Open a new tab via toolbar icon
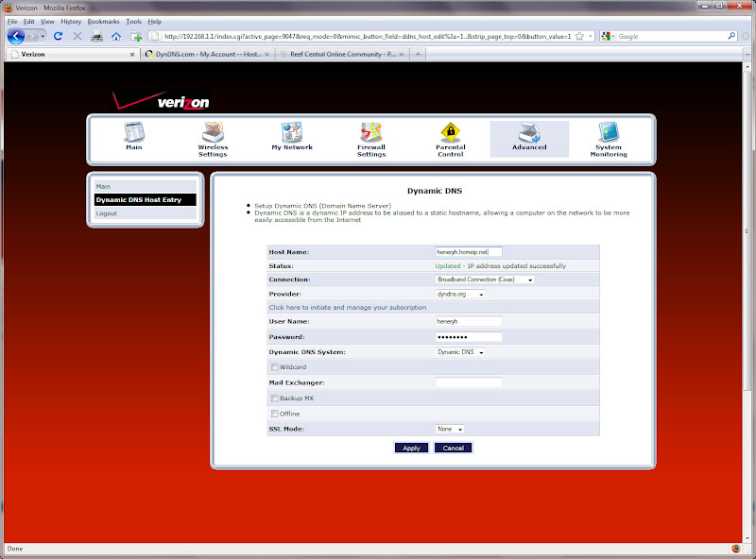 136,36
